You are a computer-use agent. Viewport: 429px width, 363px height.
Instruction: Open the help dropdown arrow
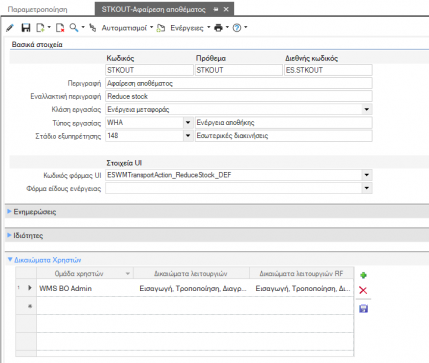point(246,28)
